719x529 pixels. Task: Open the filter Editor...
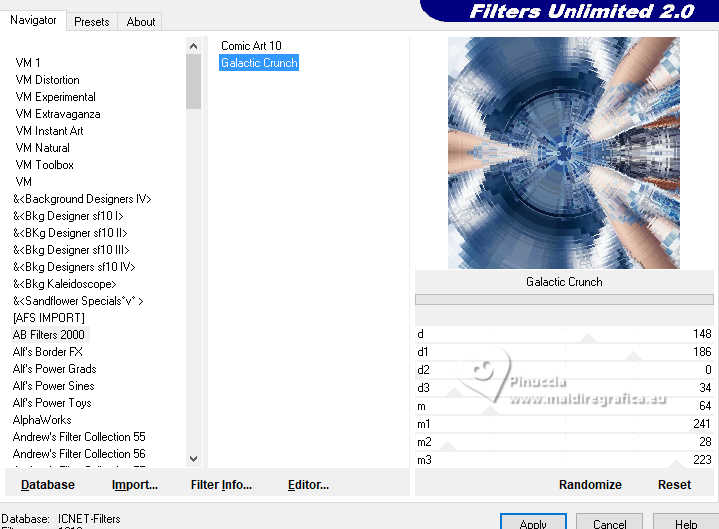(308, 485)
